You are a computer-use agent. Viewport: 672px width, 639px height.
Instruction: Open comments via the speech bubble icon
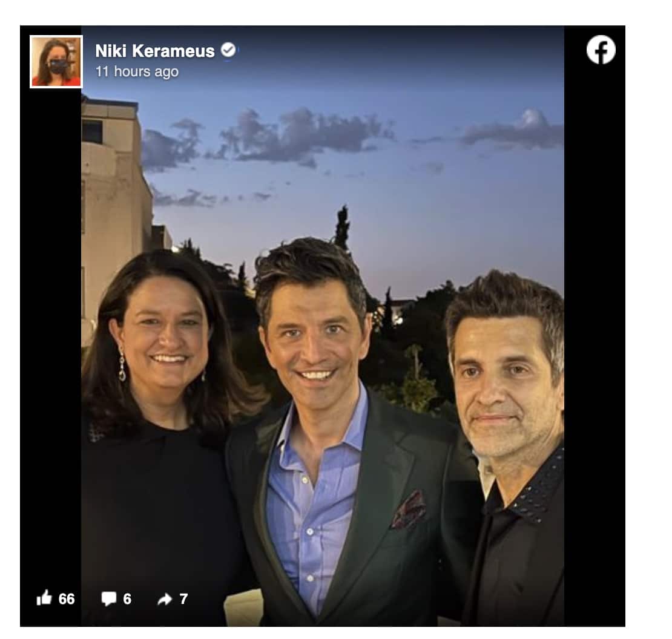point(108,598)
